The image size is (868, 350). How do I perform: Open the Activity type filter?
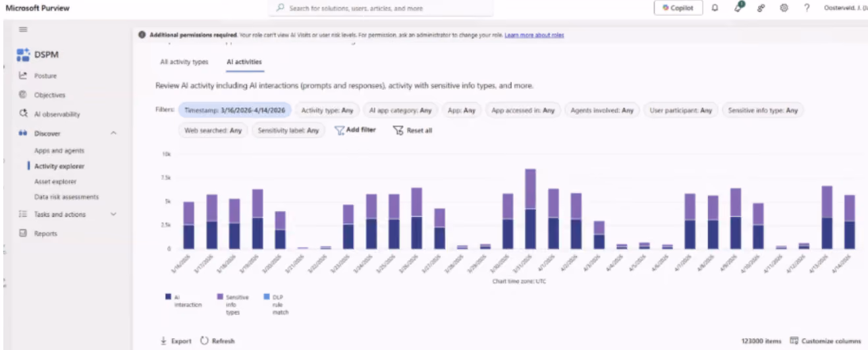327,111
